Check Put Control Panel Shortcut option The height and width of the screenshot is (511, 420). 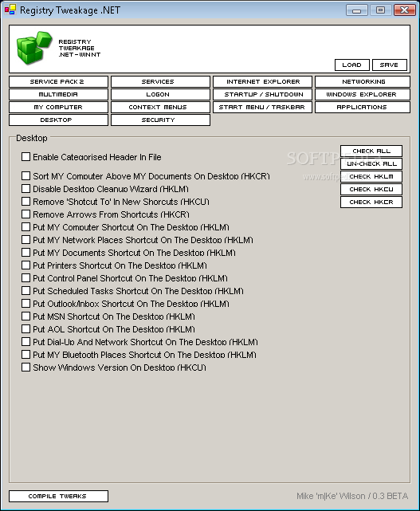tap(26, 278)
